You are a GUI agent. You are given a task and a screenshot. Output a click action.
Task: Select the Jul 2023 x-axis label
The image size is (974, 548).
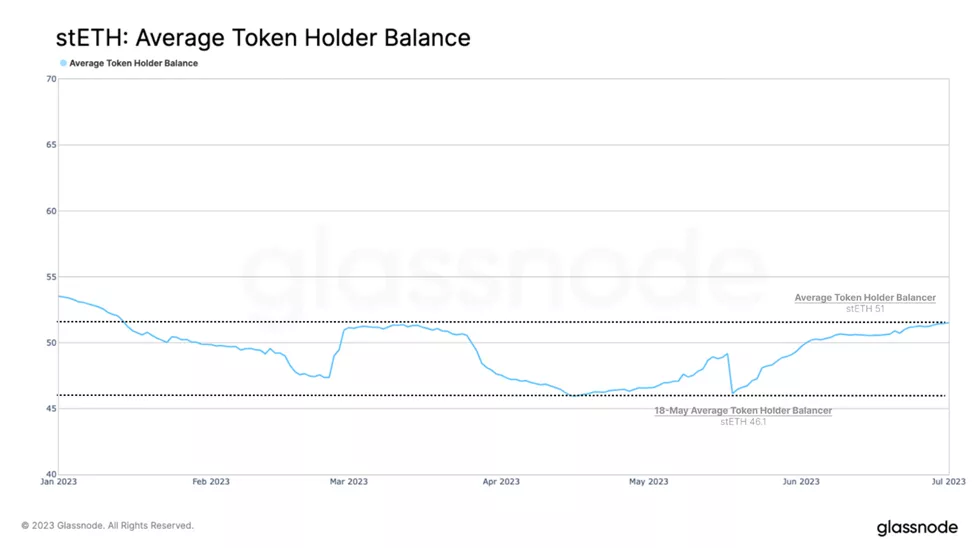pos(949,481)
